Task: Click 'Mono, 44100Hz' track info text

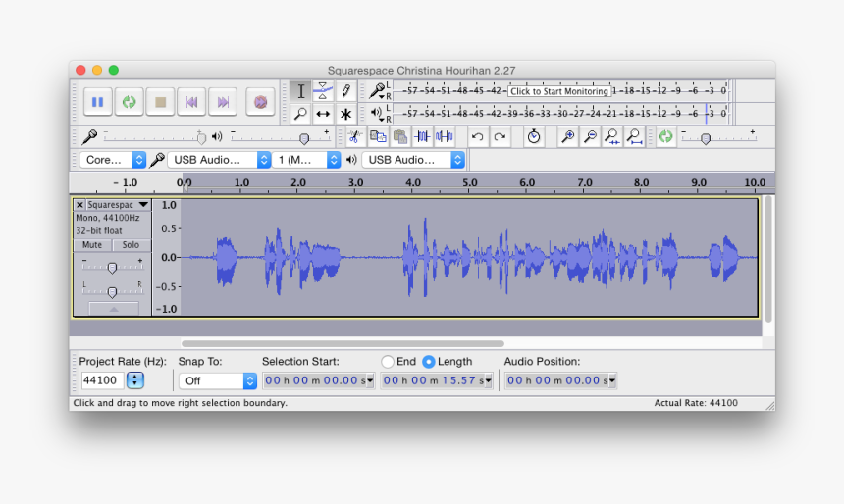Action: [x=108, y=218]
